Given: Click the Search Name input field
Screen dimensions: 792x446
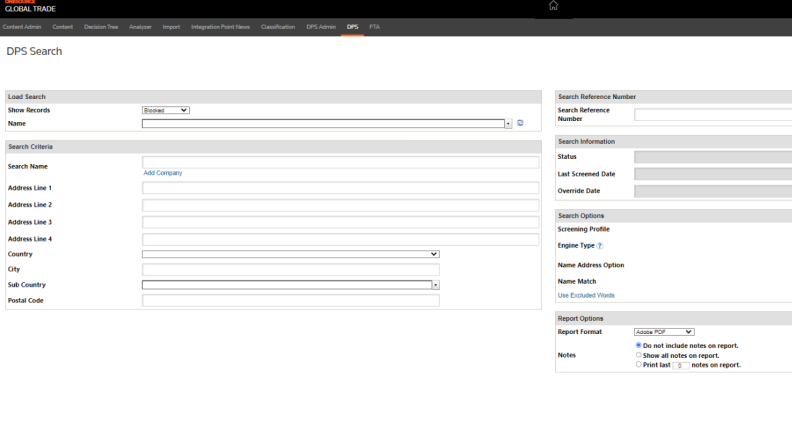Looking at the screenshot, I should pos(340,162).
